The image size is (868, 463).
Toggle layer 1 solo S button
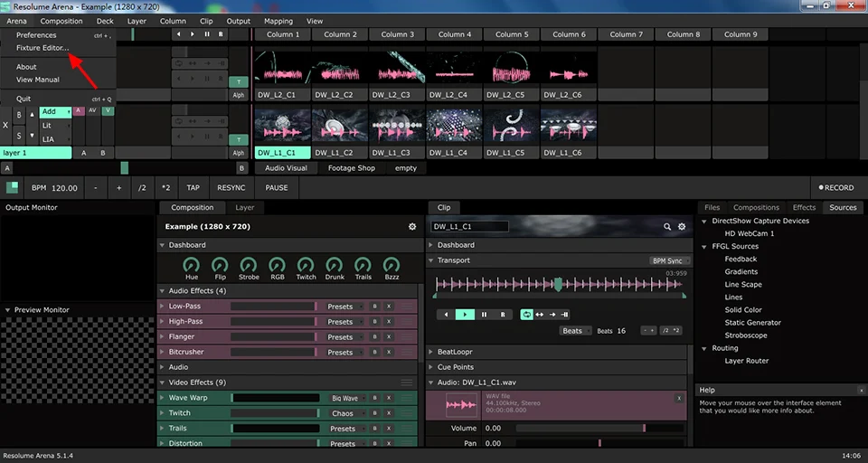19,136
